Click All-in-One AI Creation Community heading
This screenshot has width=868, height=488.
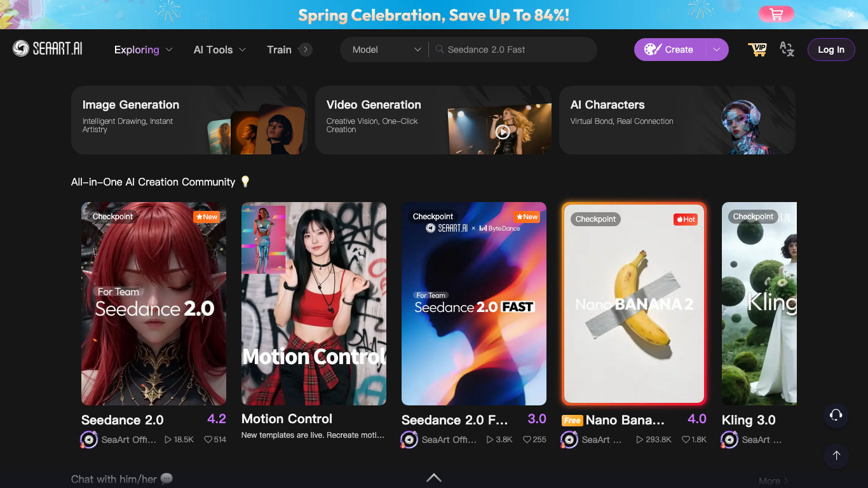(x=153, y=182)
